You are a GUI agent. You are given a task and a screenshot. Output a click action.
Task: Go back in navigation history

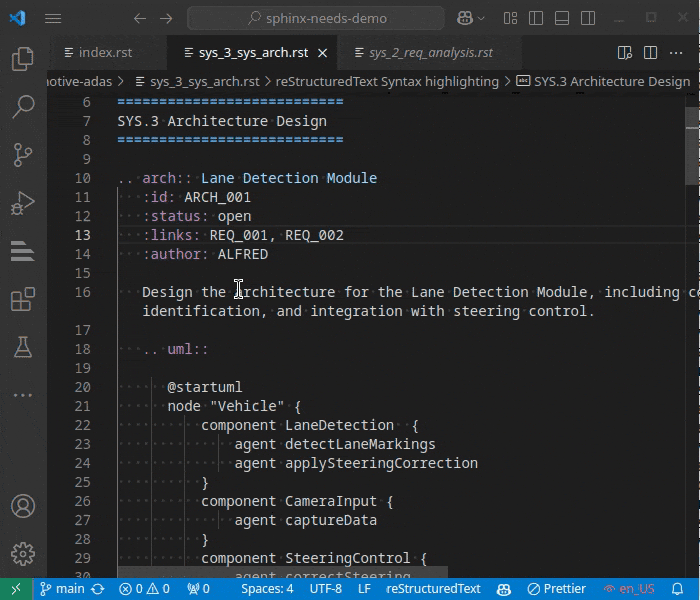pyautogui.click(x=140, y=18)
